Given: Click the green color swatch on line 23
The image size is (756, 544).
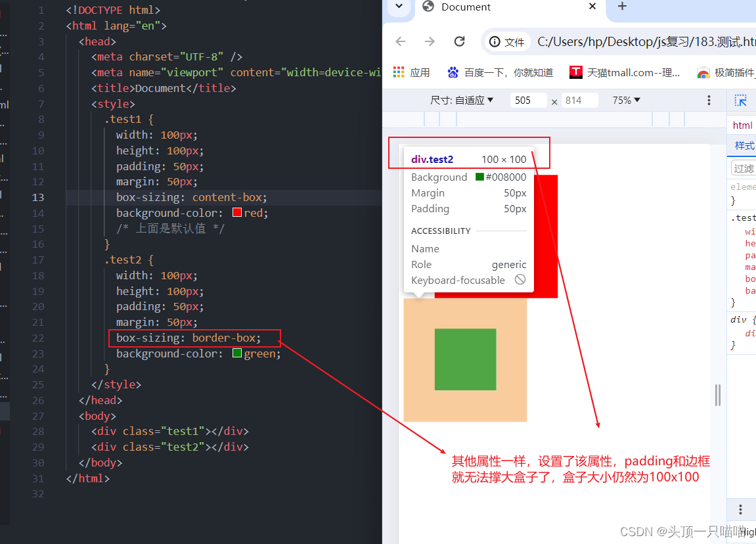Looking at the screenshot, I should (236, 353).
